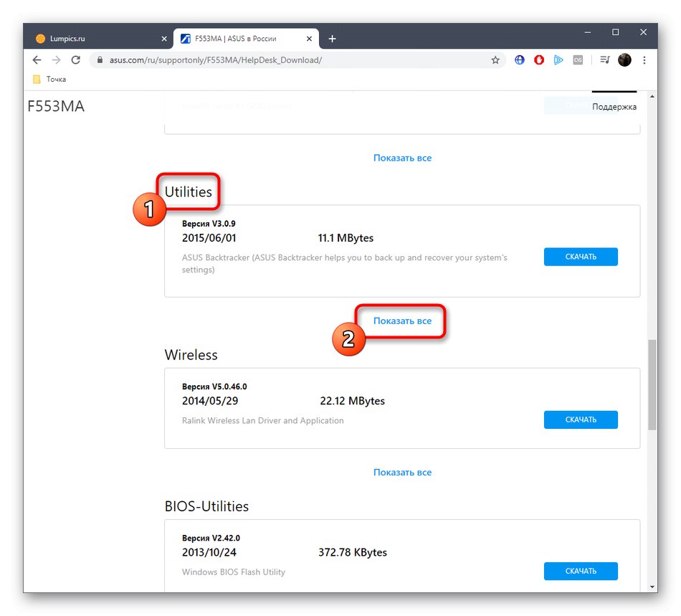The image size is (681, 616).
Task: Bookmark this page with the star icon
Action: tap(495, 60)
